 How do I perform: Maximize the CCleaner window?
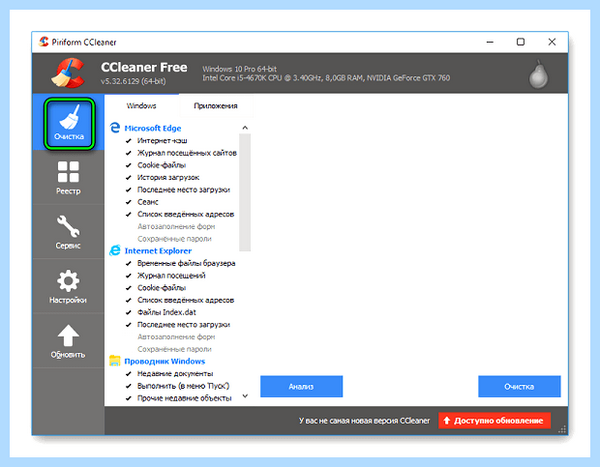[x=520, y=42]
